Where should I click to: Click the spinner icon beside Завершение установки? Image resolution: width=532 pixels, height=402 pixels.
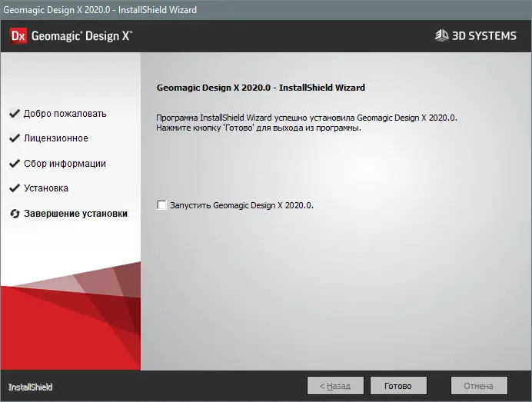[15, 214]
